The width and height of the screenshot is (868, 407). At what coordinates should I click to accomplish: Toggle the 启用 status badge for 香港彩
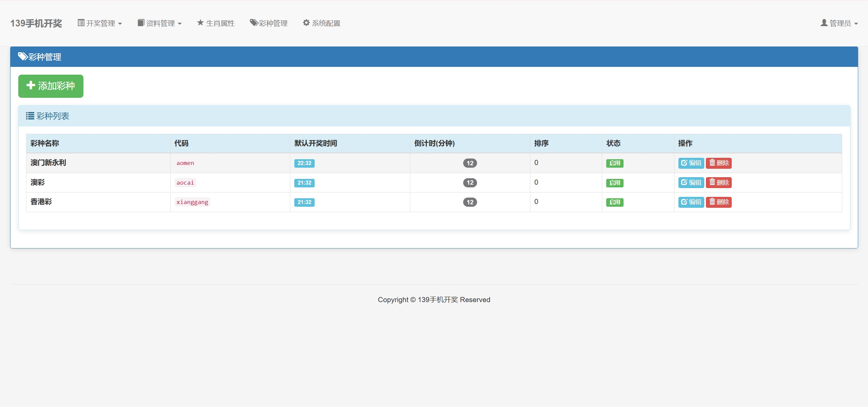(614, 202)
